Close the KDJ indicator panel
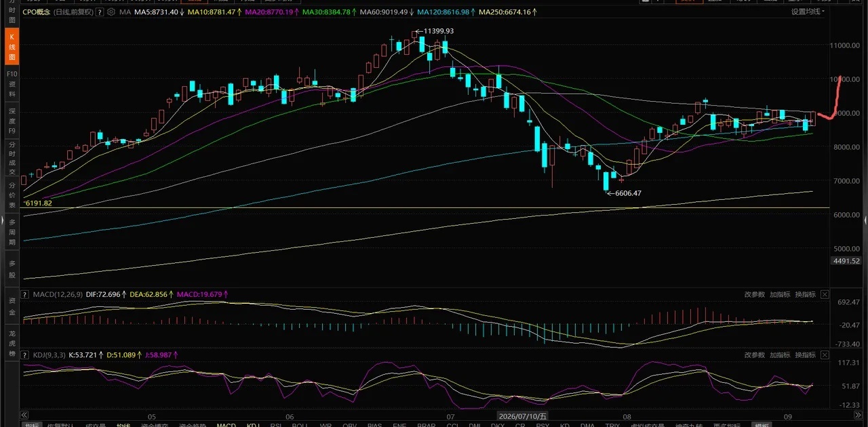The height and width of the screenshot is (427, 868). tap(825, 354)
